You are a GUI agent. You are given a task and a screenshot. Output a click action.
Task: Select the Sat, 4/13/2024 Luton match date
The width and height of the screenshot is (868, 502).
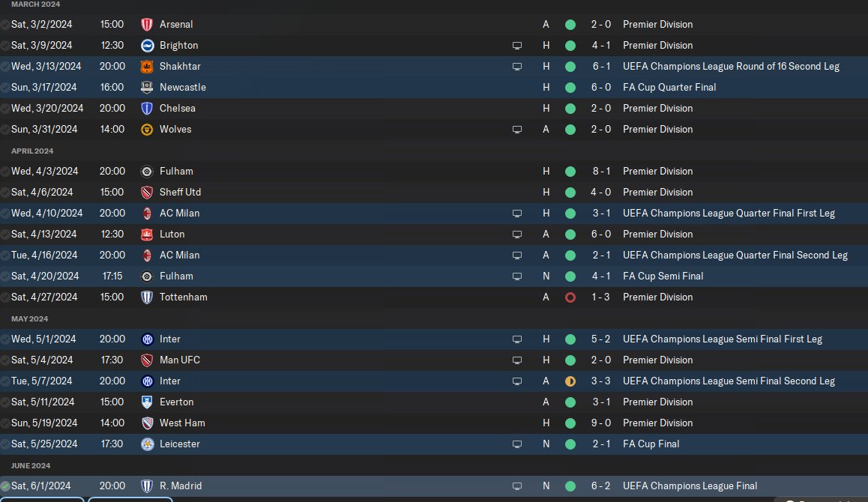tap(43, 235)
